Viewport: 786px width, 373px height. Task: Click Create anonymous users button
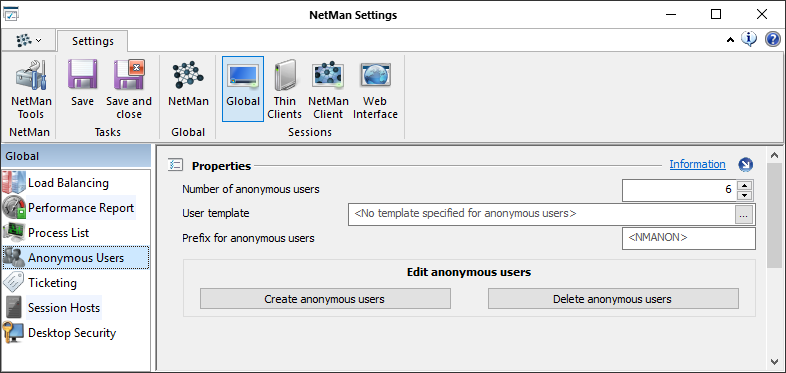coord(325,299)
